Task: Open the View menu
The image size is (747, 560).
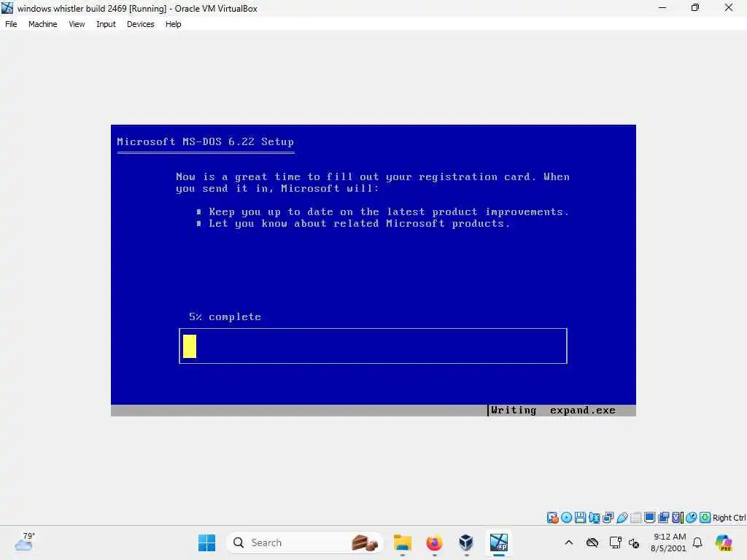Action: point(77,24)
